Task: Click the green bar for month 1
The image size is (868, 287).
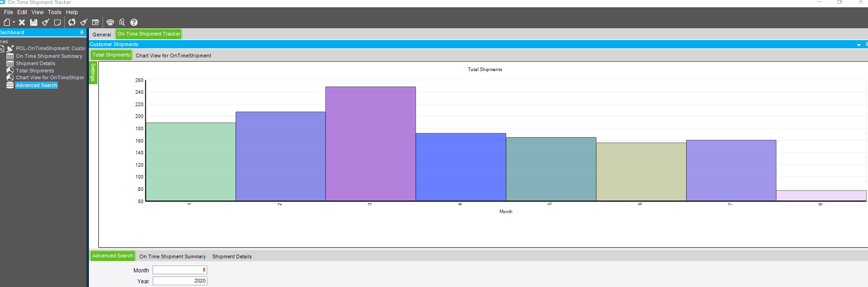Action: click(190, 162)
